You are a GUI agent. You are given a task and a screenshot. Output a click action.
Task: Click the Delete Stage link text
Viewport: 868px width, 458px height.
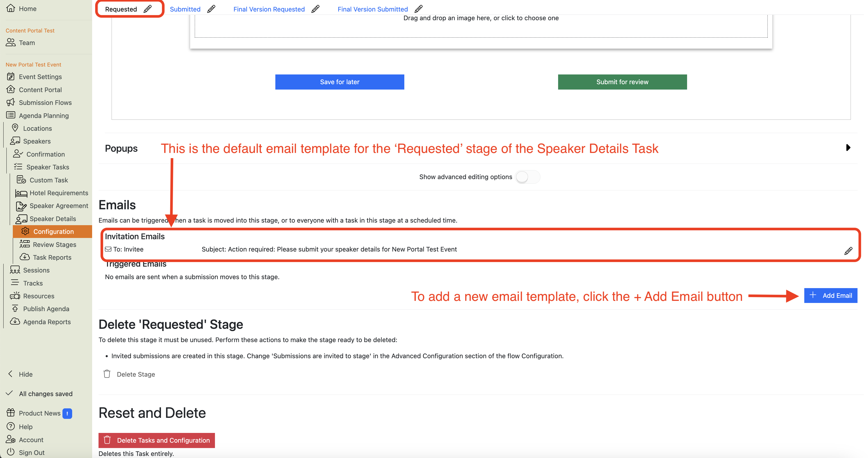[136, 374]
